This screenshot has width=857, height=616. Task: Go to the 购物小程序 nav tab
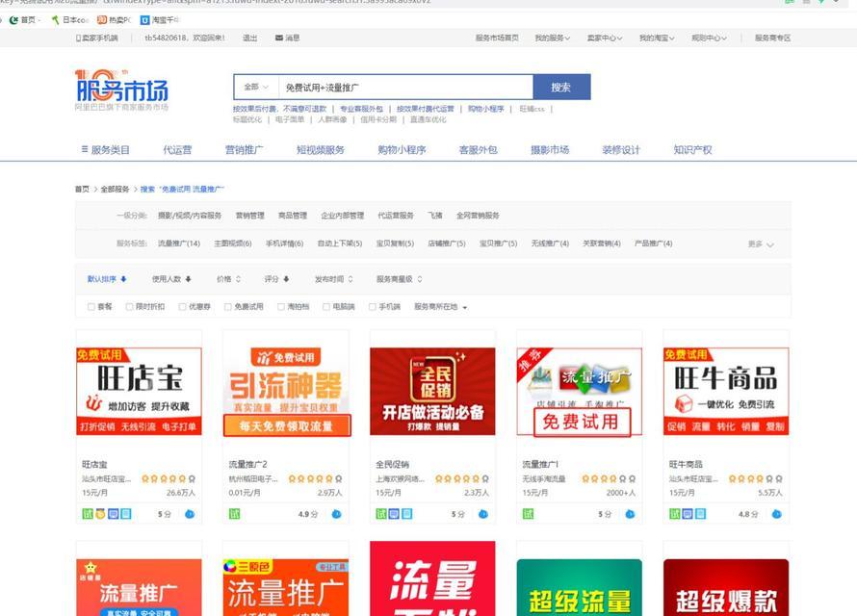click(x=402, y=149)
